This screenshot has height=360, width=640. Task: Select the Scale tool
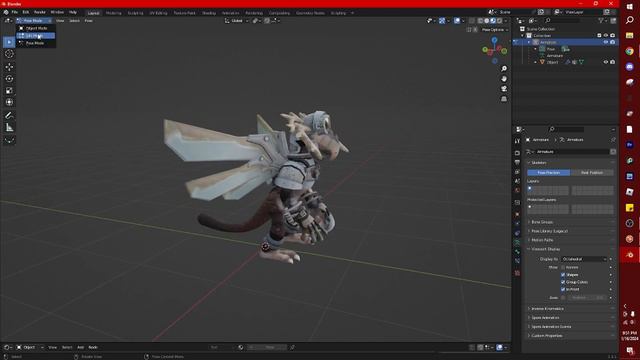[9, 91]
